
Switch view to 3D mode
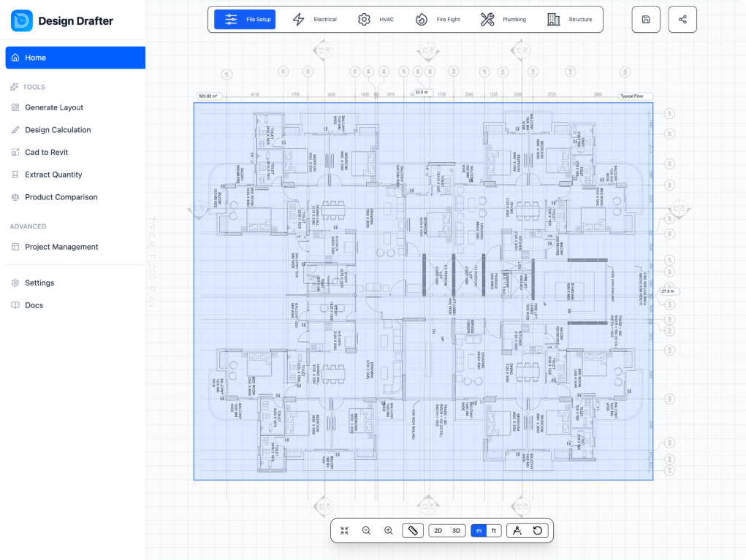(x=456, y=531)
